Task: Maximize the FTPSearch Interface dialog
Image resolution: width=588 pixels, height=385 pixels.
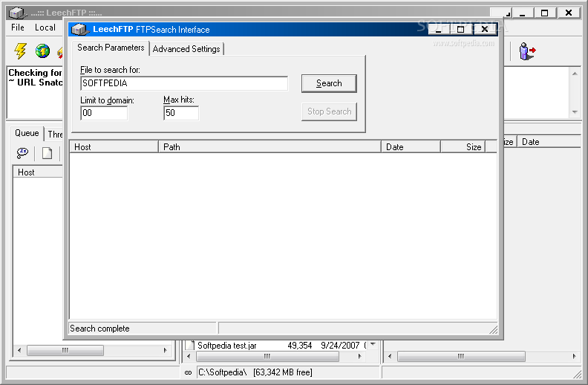Action: [461, 29]
